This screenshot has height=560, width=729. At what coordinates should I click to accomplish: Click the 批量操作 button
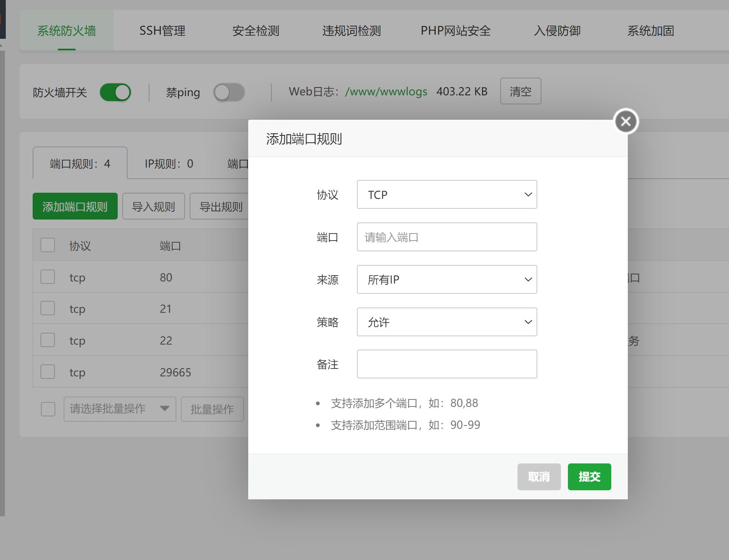212,409
